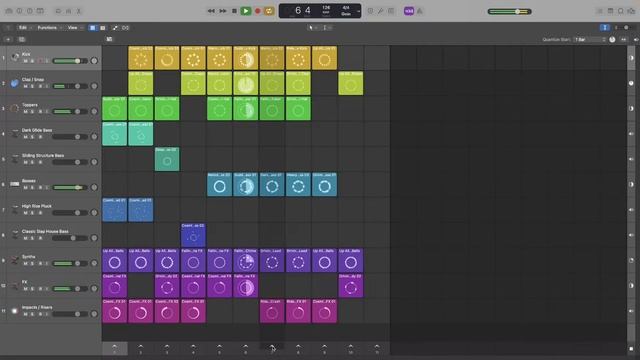Open the Toolbar icon in control bar
The width and height of the screenshot is (640, 360).
40,11
